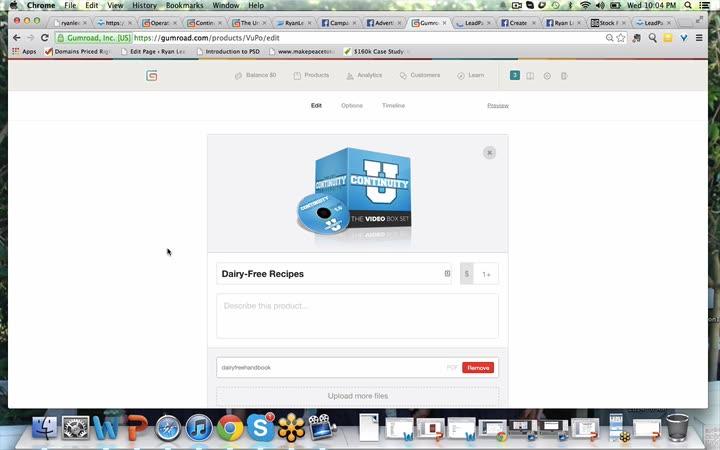Go to the Products section
The image size is (720, 450).
click(x=311, y=75)
